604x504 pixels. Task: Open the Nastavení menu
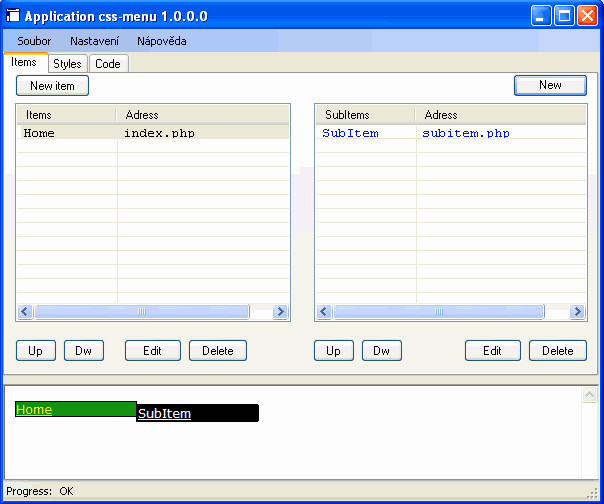click(94, 41)
